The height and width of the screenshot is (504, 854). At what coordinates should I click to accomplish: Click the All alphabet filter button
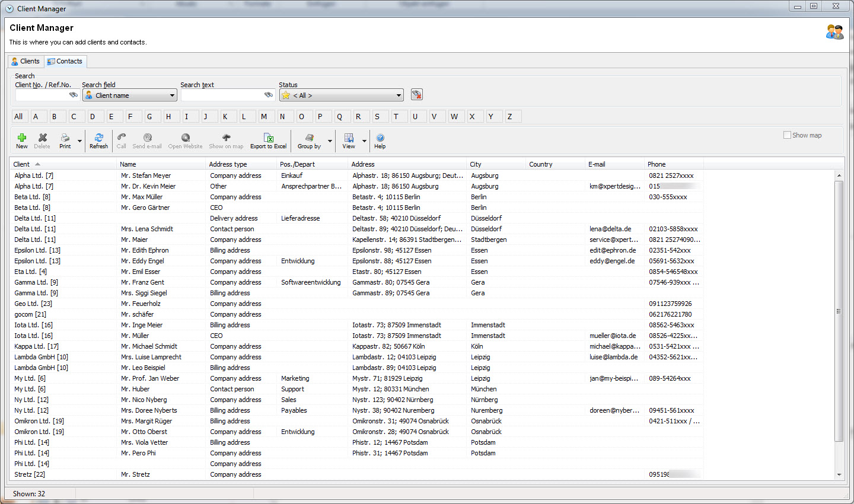point(18,116)
